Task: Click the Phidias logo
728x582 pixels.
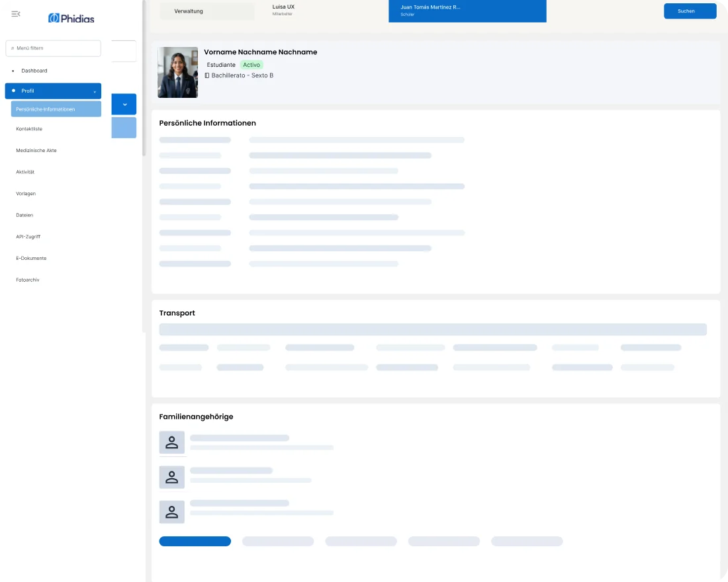Action: [71, 18]
